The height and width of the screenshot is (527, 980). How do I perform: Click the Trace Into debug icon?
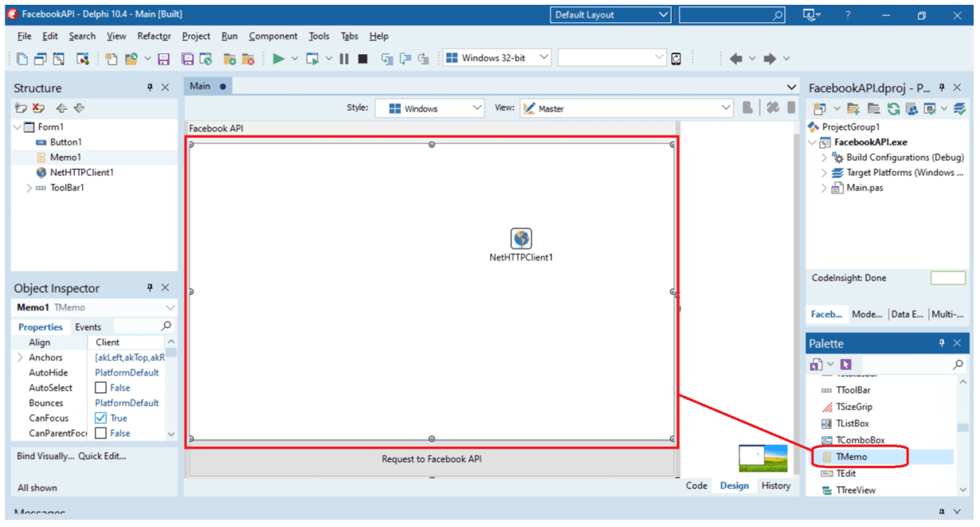[387, 58]
